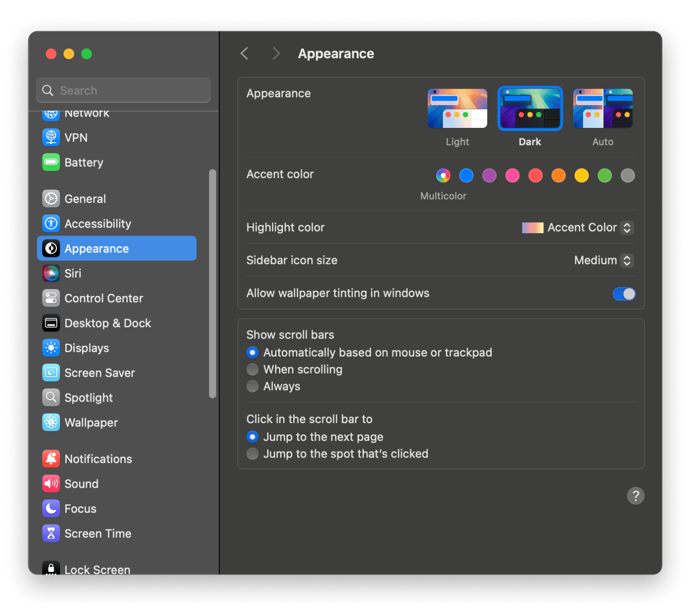Screen dimensions: 688x616
Task: Open VPN settings in sidebar
Action: click(x=117, y=137)
